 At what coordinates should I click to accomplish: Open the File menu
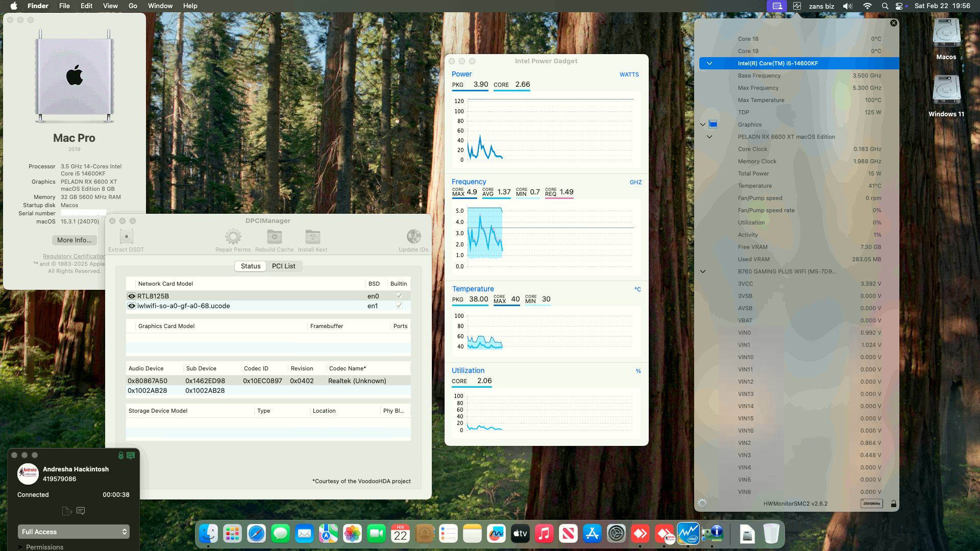(64, 6)
